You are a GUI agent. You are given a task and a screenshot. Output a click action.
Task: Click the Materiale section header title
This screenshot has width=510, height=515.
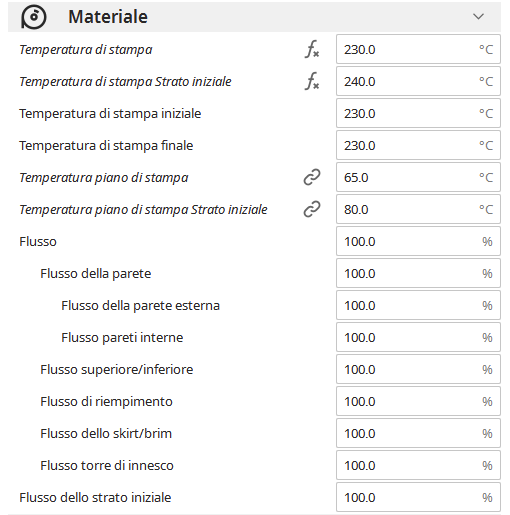(x=108, y=17)
